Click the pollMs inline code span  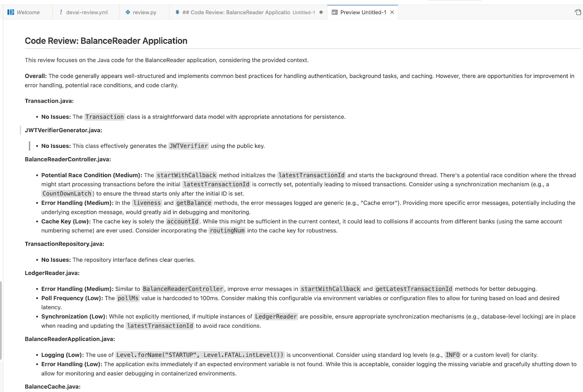tap(128, 298)
